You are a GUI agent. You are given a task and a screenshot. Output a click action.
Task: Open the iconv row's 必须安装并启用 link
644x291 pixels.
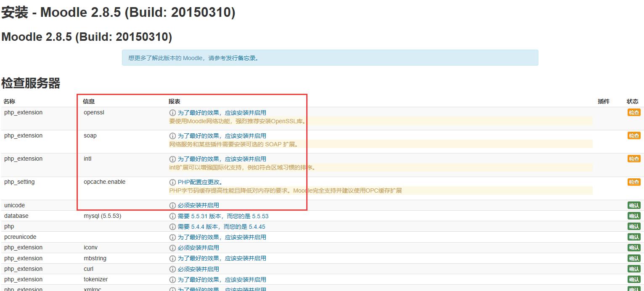pos(198,248)
